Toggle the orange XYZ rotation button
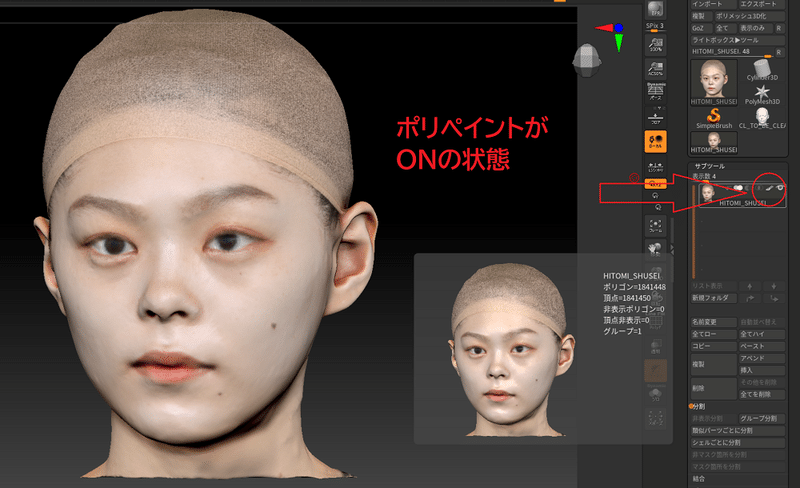Image resolution: width=800 pixels, height=488 pixels. click(656, 184)
